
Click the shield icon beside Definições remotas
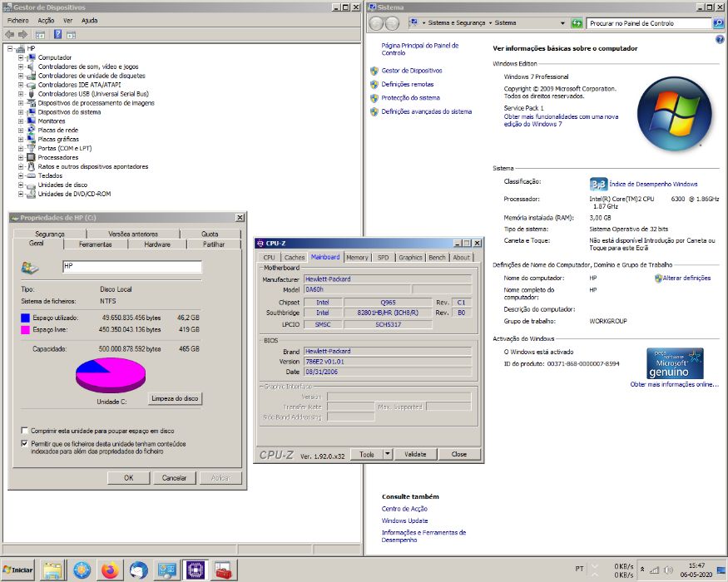(374, 85)
